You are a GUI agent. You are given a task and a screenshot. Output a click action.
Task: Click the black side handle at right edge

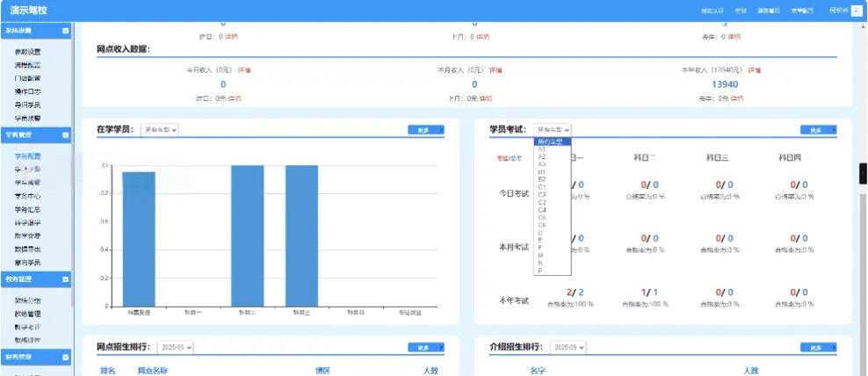(863, 174)
